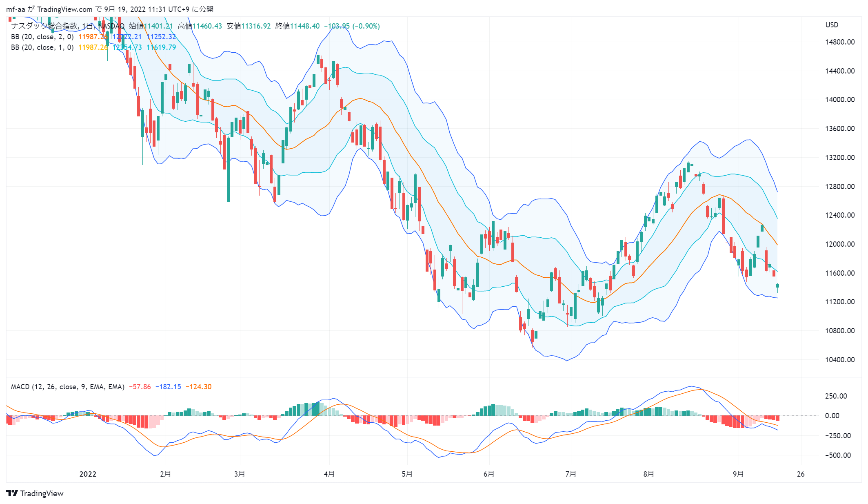Click the 14000.00 price axis label
Screen dimensions: 868x504
point(840,100)
